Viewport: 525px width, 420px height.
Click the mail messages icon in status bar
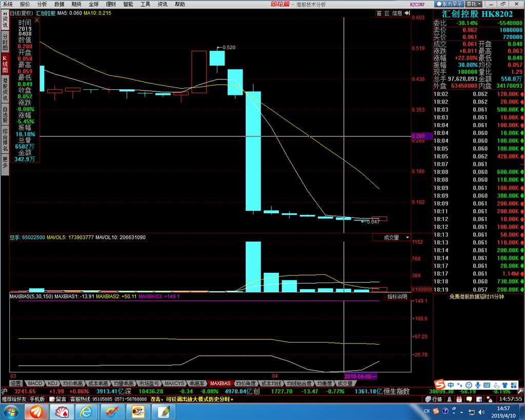(489, 399)
